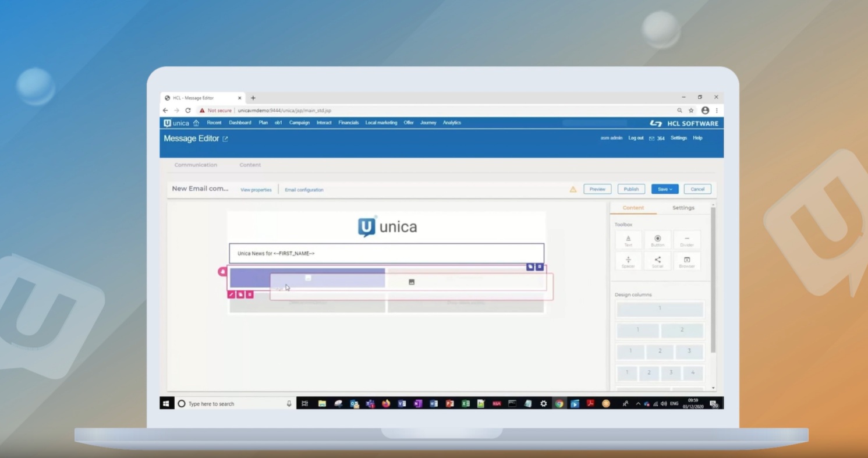This screenshot has width=868, height=458.
Task: Click the Preview button
Action: (x=597, y=189)
